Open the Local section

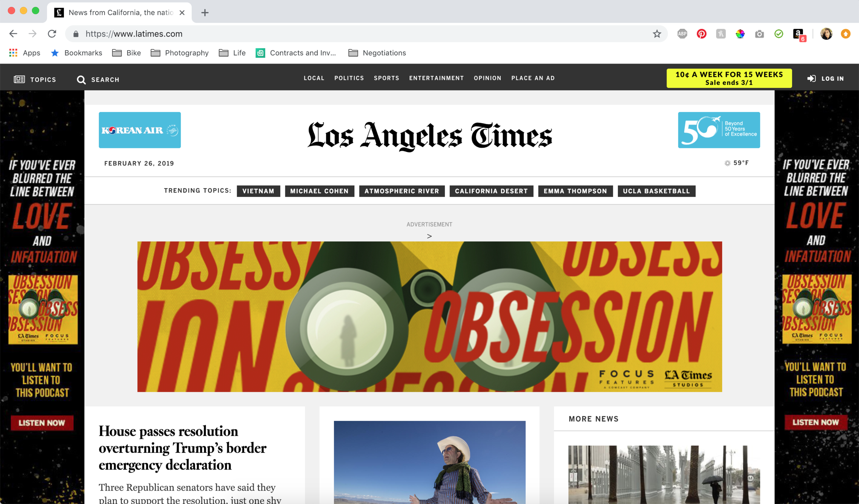point(314,78)
